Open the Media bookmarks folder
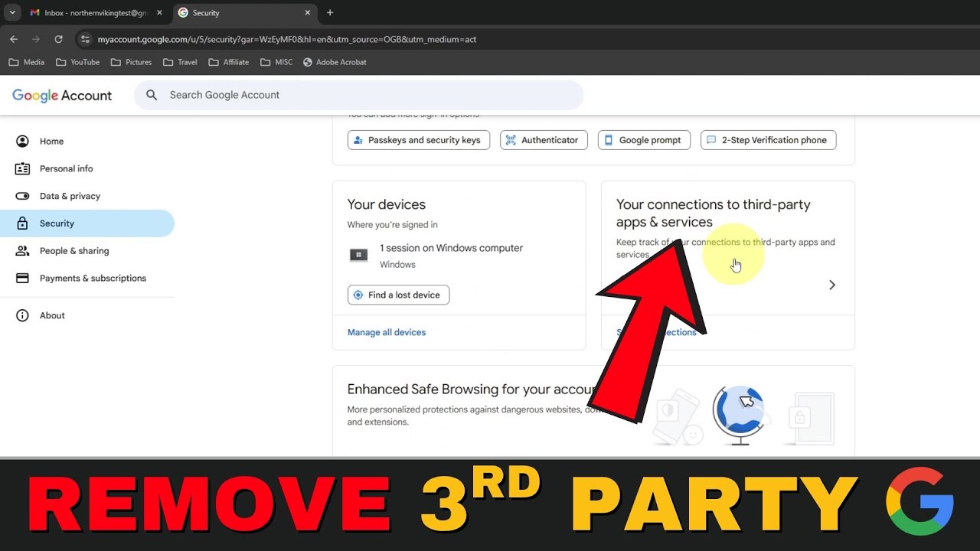Screen dimensions: 980x551 27,62
